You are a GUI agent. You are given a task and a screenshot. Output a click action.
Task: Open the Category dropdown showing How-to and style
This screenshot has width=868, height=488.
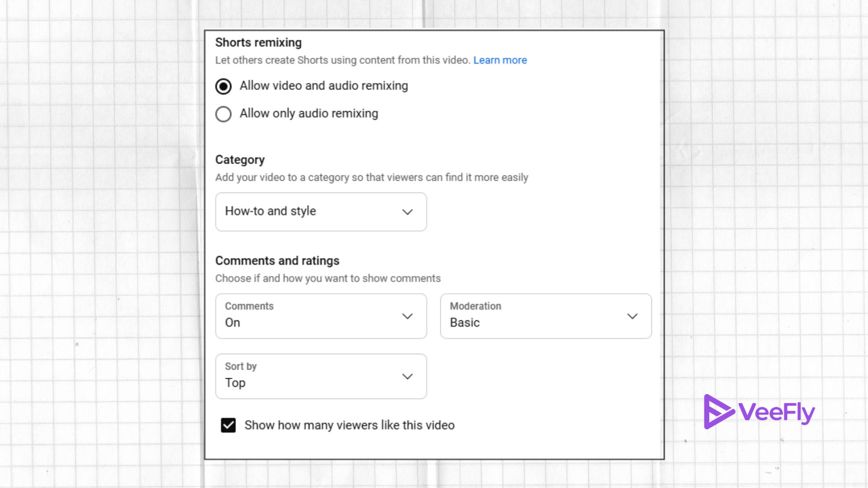pos(321,211)
